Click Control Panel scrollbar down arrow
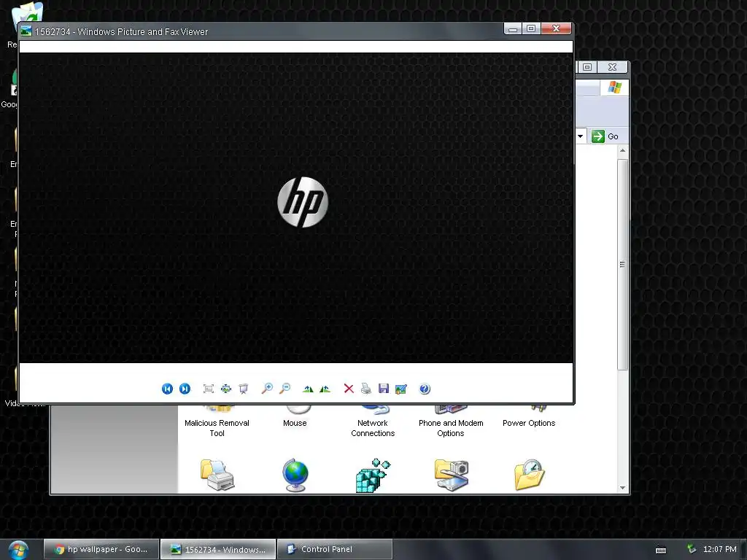 point(622,488)
